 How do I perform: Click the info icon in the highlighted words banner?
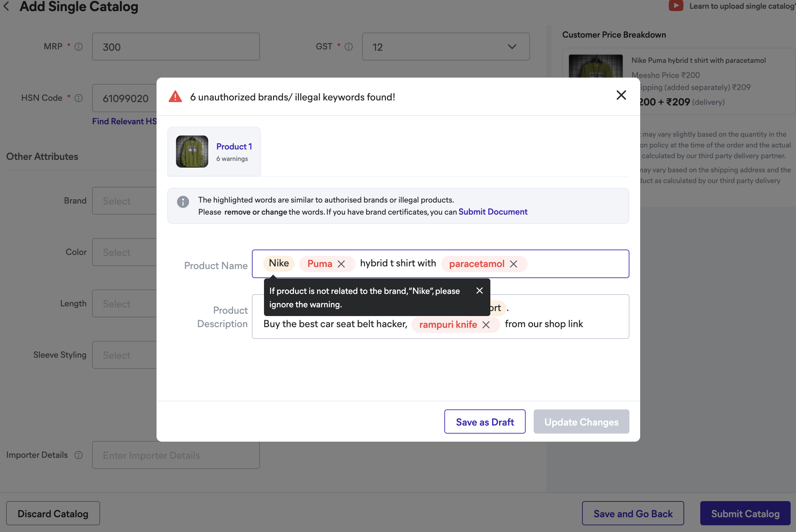click(x=183, y=202)
